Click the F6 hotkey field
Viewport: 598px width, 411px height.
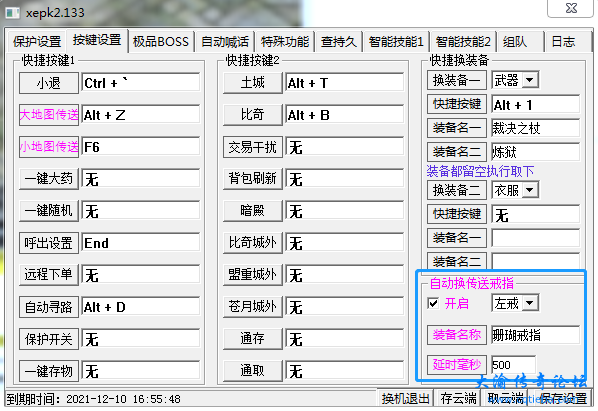[x=141, y=147]
